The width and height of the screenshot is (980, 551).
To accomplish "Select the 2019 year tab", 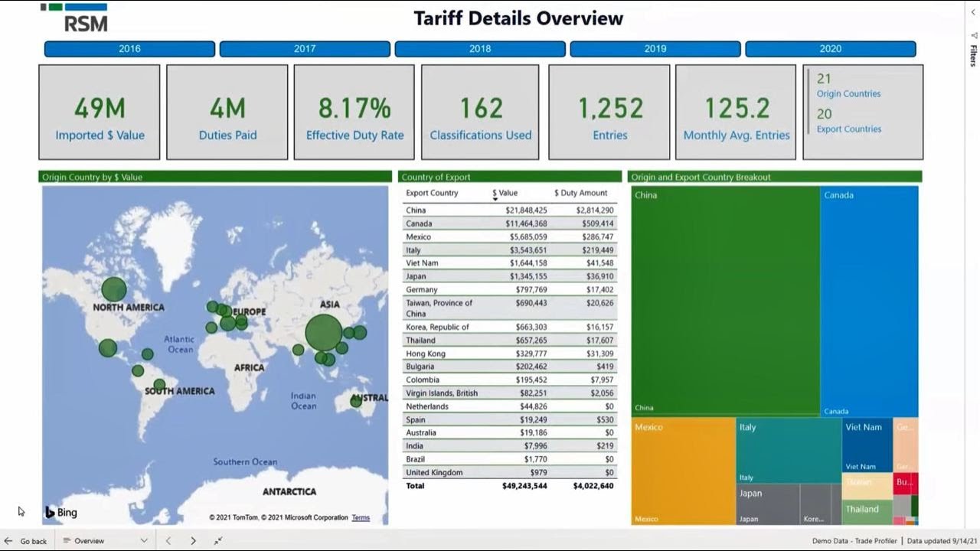I will (655, 49).
